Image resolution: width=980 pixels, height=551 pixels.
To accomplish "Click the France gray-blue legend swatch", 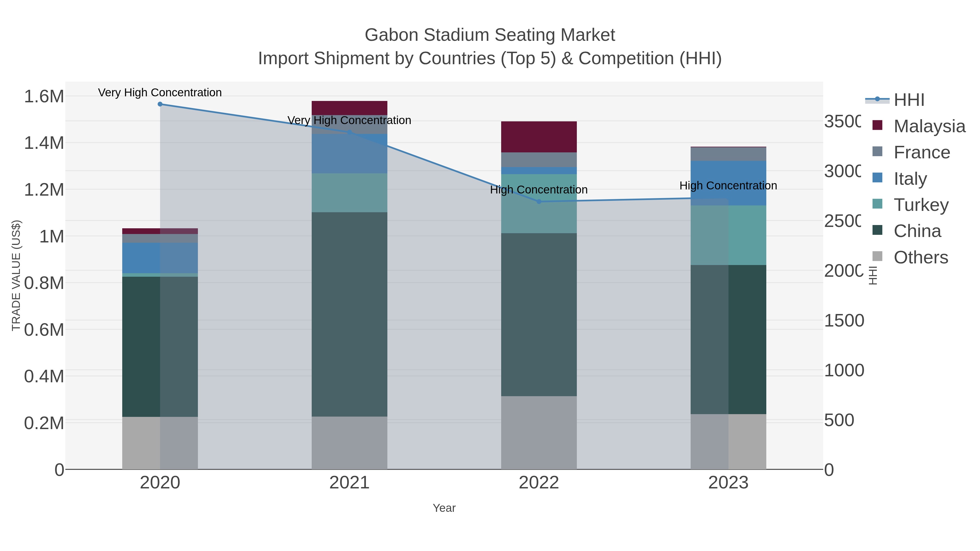I will [x=877, y=151].
